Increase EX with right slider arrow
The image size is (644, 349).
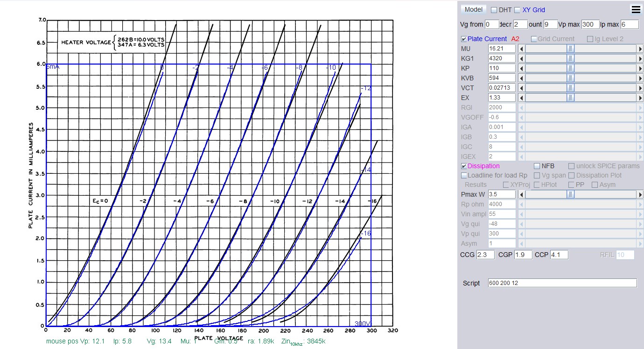coord(640,98)
